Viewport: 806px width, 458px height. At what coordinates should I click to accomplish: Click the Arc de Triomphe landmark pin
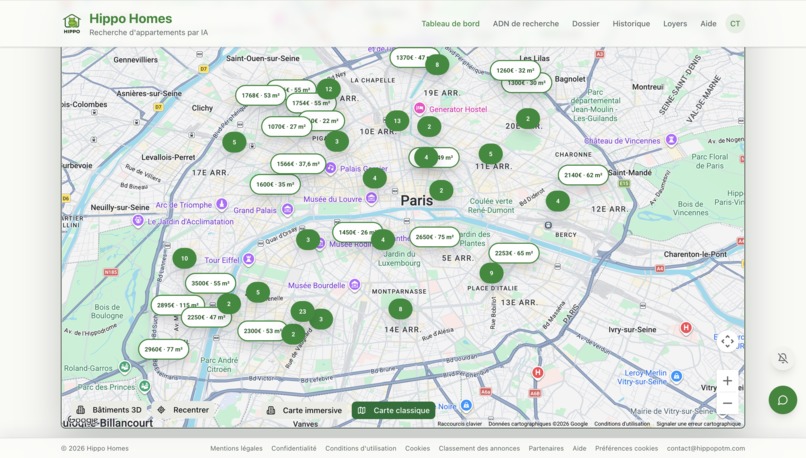pyautogui.click(x=222, y=204)
